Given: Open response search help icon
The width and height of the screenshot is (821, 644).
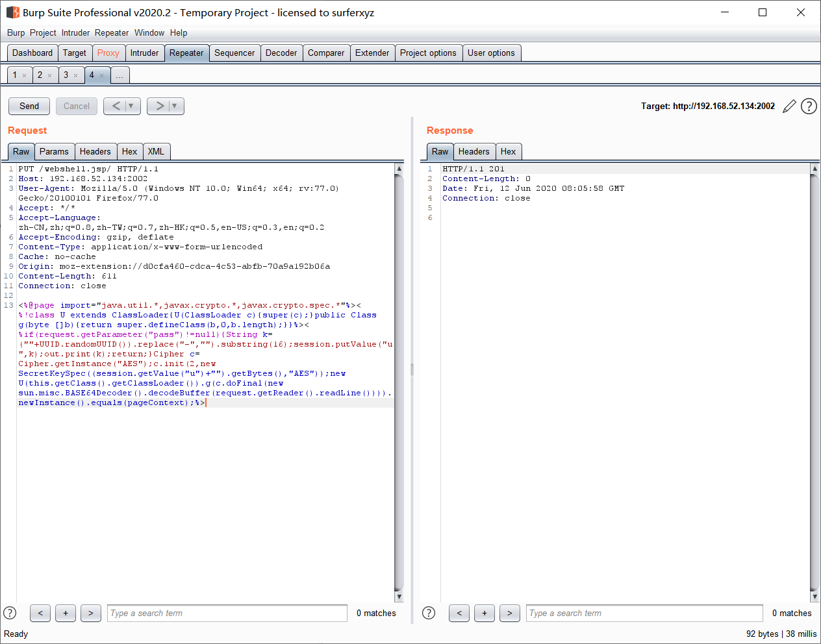Looking at the screenshot, I should tap(429, 613).
